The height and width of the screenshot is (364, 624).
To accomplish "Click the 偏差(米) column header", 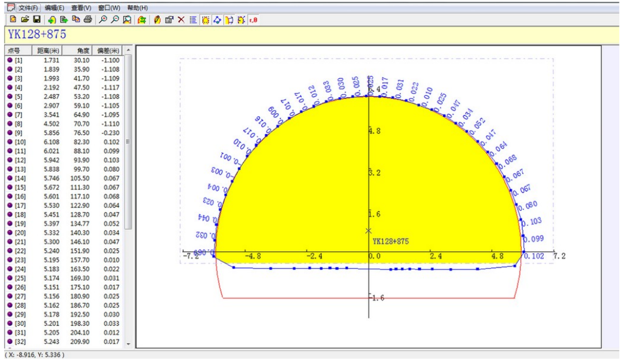I will tap(107, 50).
